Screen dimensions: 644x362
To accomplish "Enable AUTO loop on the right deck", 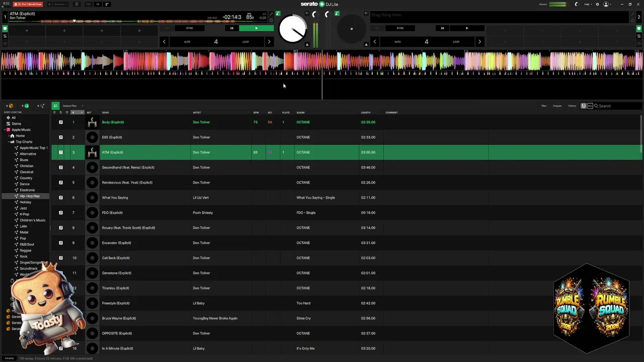I will tap(397, 42).
